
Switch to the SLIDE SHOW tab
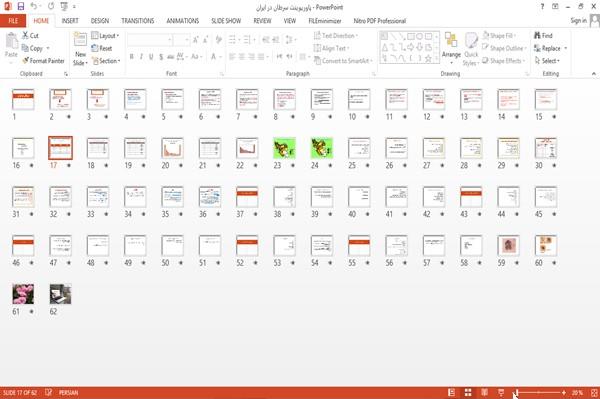[x=226, y=21]
